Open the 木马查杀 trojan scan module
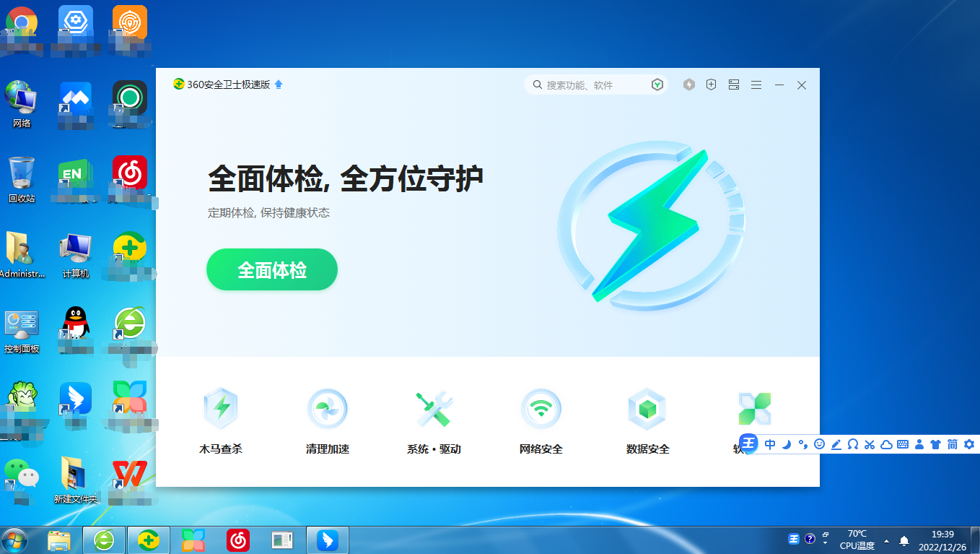 pyautogui.click(x=221, y=422)
